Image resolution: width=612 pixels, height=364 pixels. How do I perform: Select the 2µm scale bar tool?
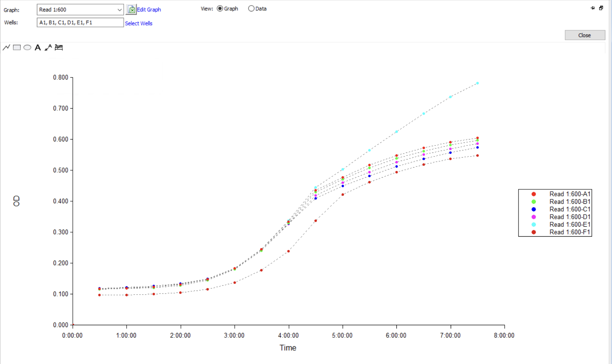59,47
